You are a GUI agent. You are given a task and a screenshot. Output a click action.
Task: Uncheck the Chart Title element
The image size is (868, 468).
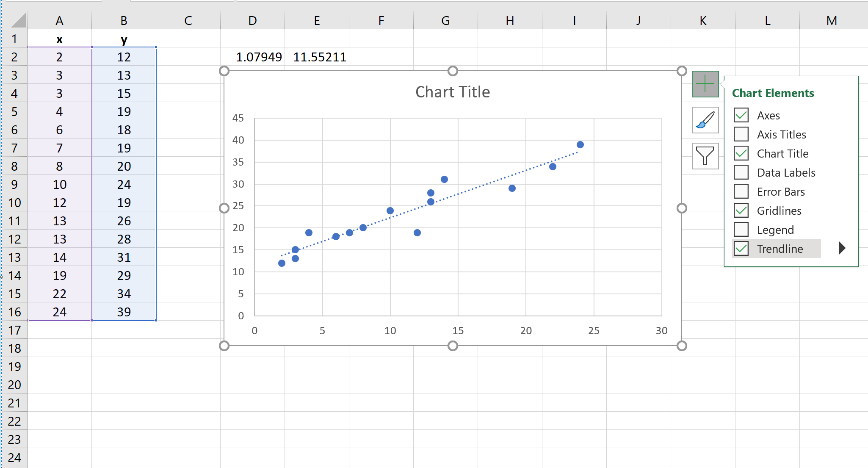[741, 153]
